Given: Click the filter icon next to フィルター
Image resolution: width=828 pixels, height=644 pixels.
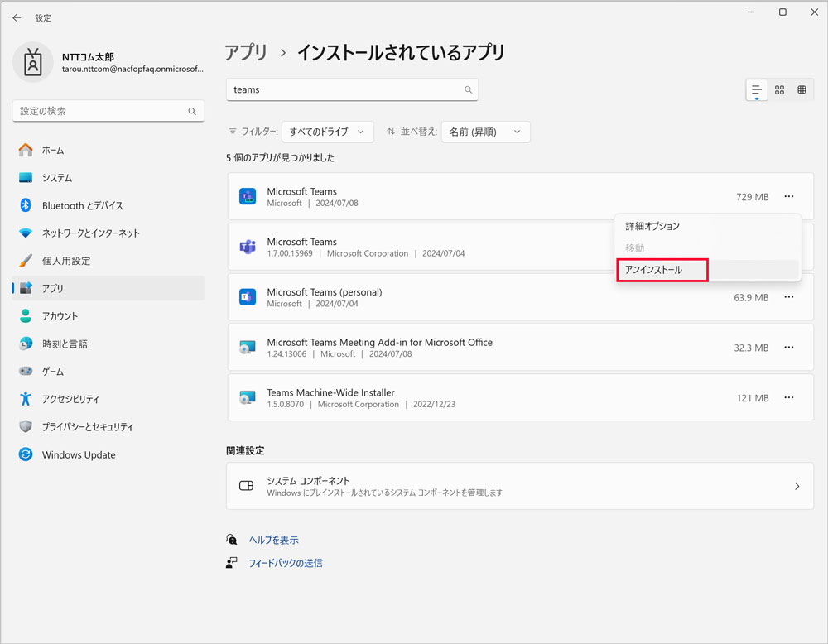Looking at the screenshot, I should (x=233, y=132).
